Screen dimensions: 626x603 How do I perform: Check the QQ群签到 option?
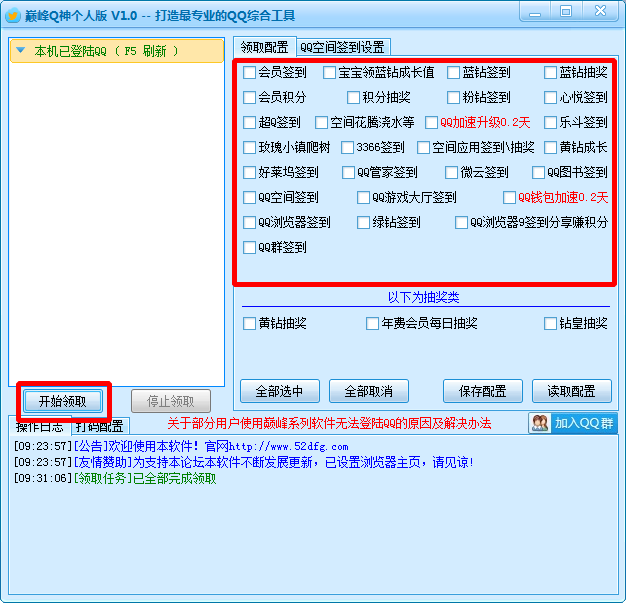click(250, 248)
